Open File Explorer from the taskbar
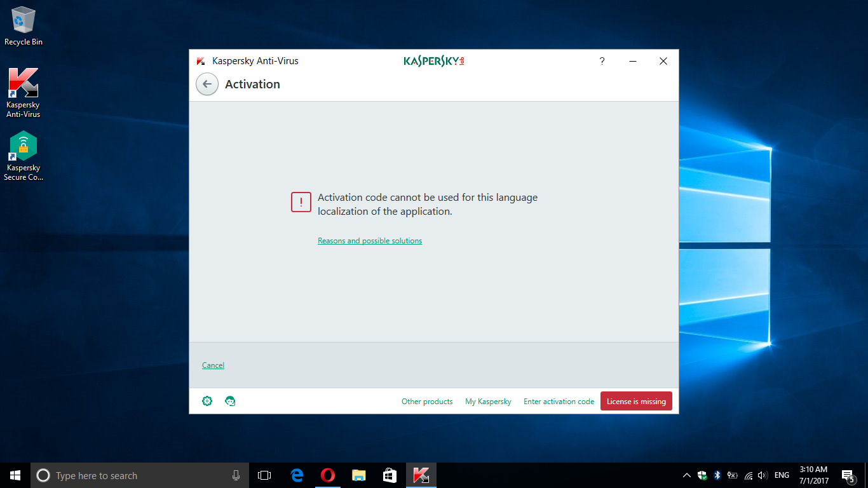The width and height of the screenshot is (868, 488). (x=359, y=475)
